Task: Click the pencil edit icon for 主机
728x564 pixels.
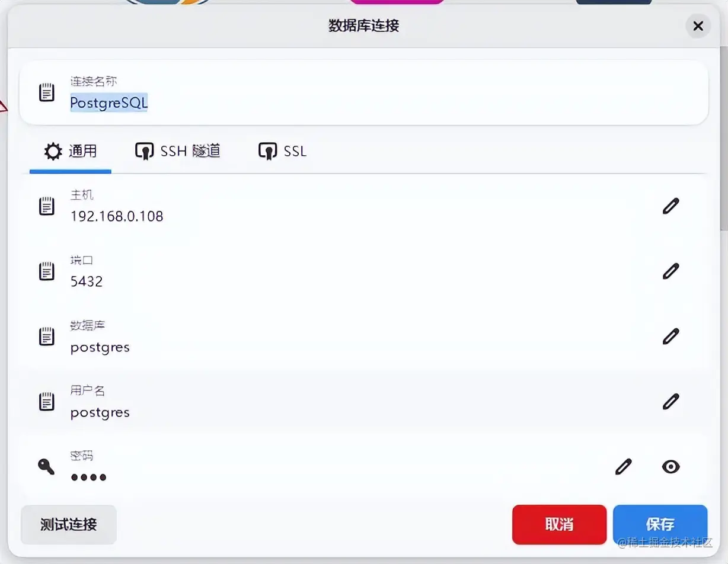Action: pos(670,206)
